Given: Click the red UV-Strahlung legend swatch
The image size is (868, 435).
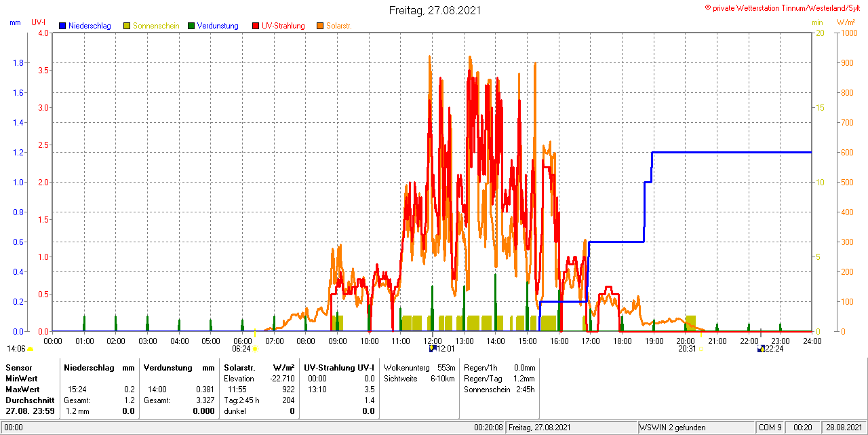Looking at the screenshot, I should 256,26.
